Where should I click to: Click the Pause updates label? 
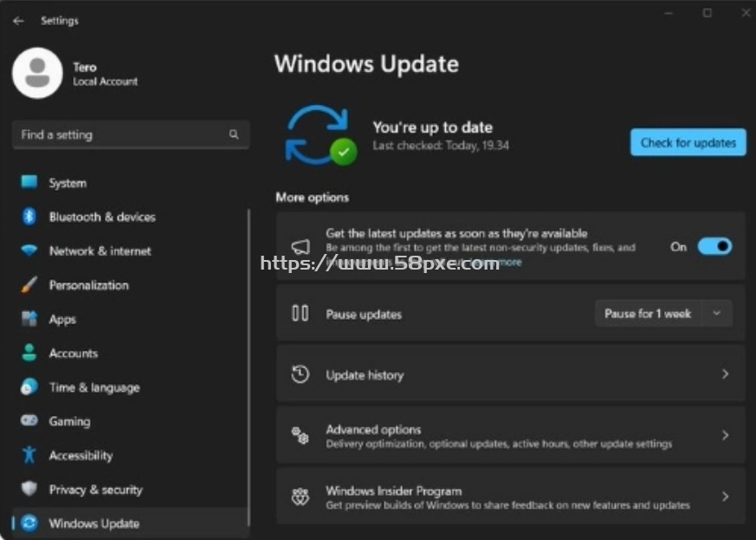pos(364,314)
